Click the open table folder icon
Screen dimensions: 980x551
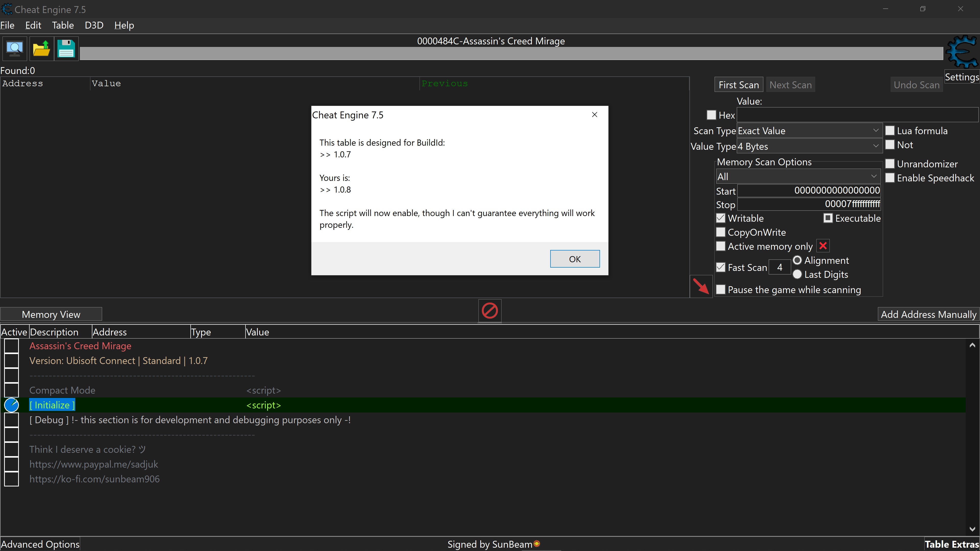coord(41,49)
